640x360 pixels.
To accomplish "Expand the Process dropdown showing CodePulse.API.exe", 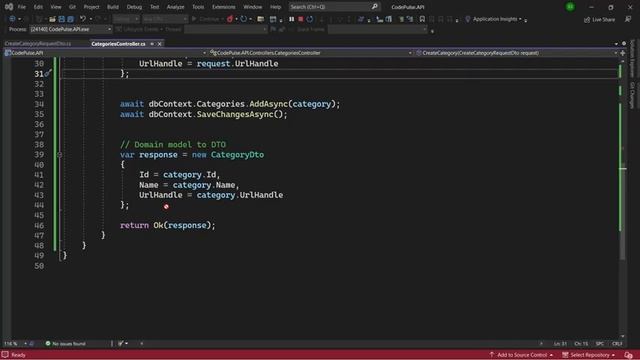I will [70, 29].
